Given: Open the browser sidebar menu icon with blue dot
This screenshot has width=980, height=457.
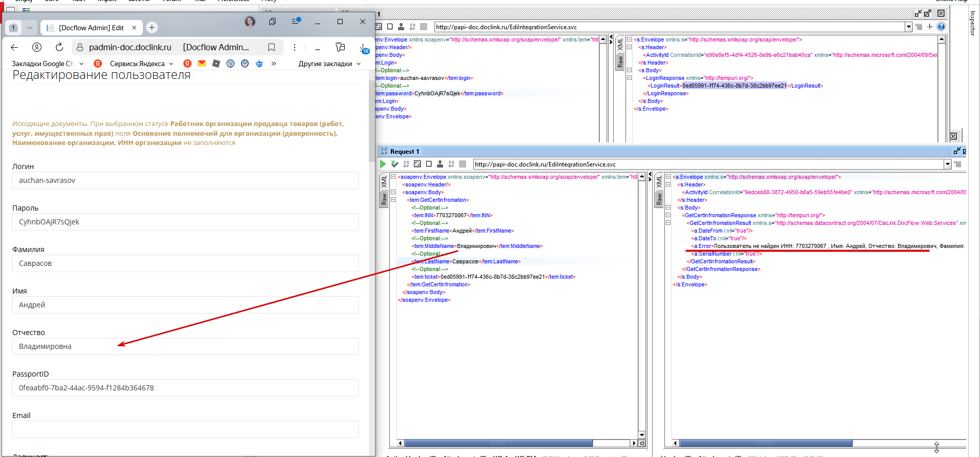Looking at the screenshot, I should coord(296,21).
